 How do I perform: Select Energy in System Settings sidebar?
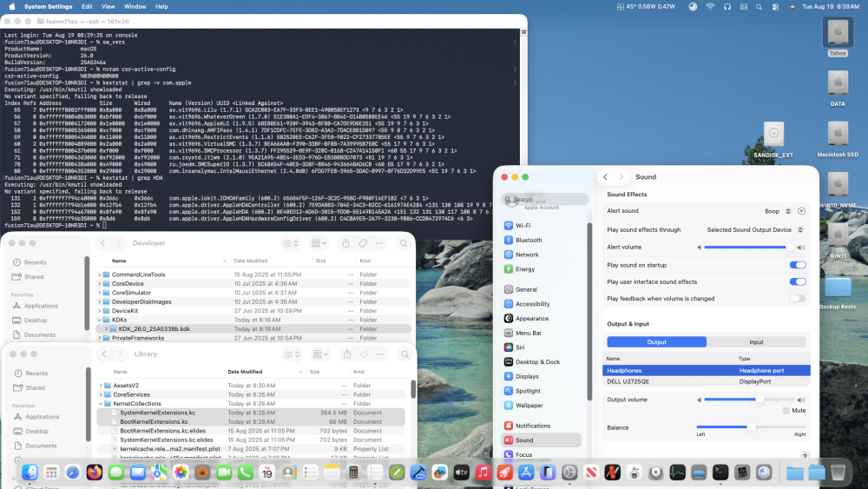(519, 269)
